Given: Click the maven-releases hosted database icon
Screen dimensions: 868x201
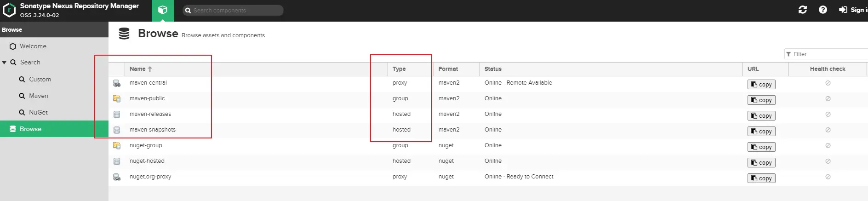Looking at the screenshot, I should click(x=117, y=115).
